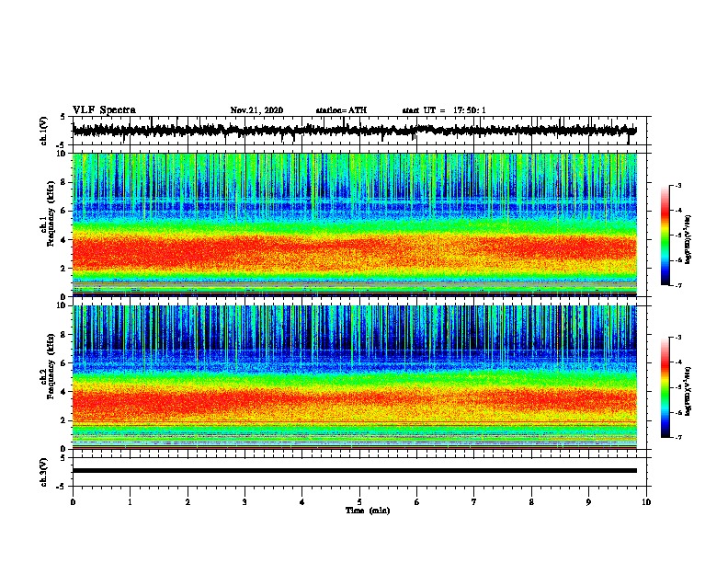Click the "-7" tick on ch.1 color bar
728x563 pixels.
(x=677, y=285)
